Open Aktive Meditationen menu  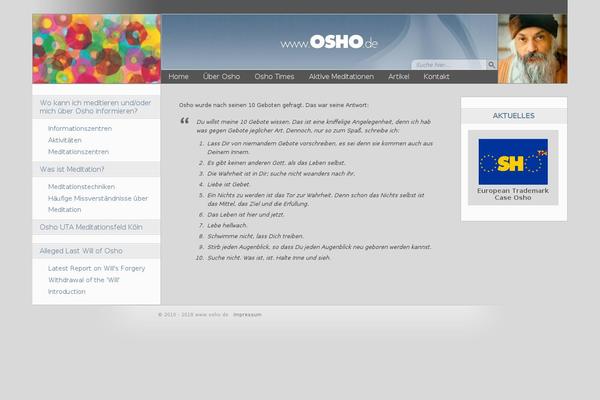click(x=341, y=77)
